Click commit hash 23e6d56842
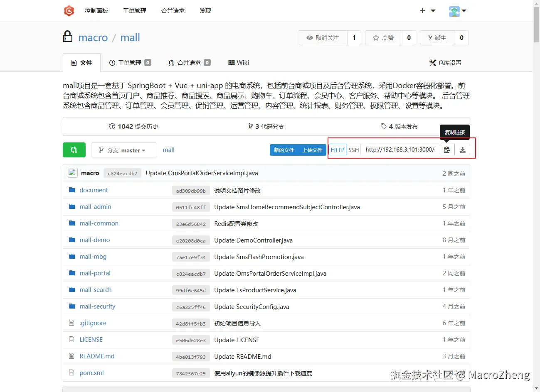This screenshot has width=540, height=392. click(x=191, y=224)
